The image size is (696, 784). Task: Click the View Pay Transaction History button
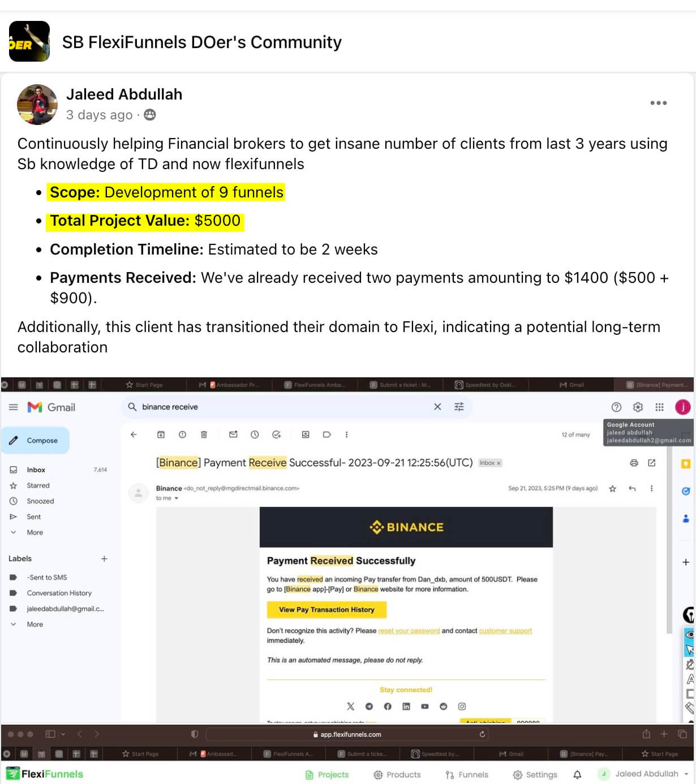tap(326, 610)
